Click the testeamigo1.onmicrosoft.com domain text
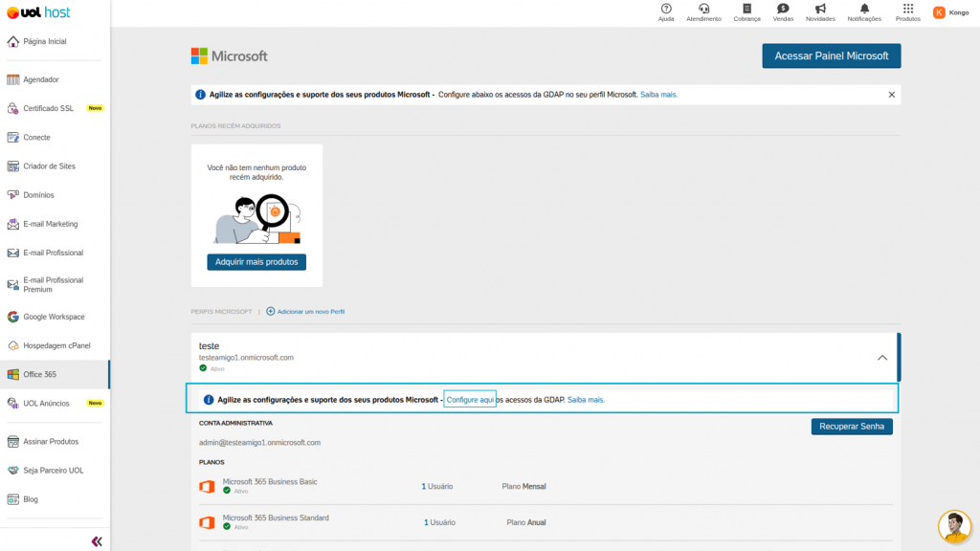This screenshot has width=980, height=551. (x=246, y=358)
